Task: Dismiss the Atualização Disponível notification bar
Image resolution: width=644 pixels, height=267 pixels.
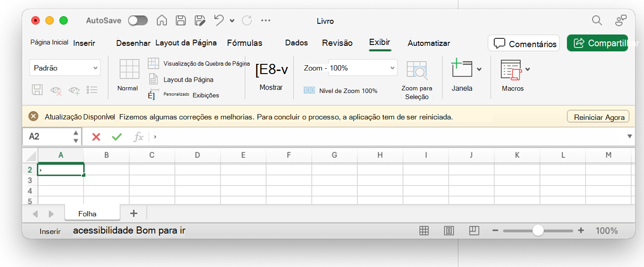Action: (x=33, y=117)
